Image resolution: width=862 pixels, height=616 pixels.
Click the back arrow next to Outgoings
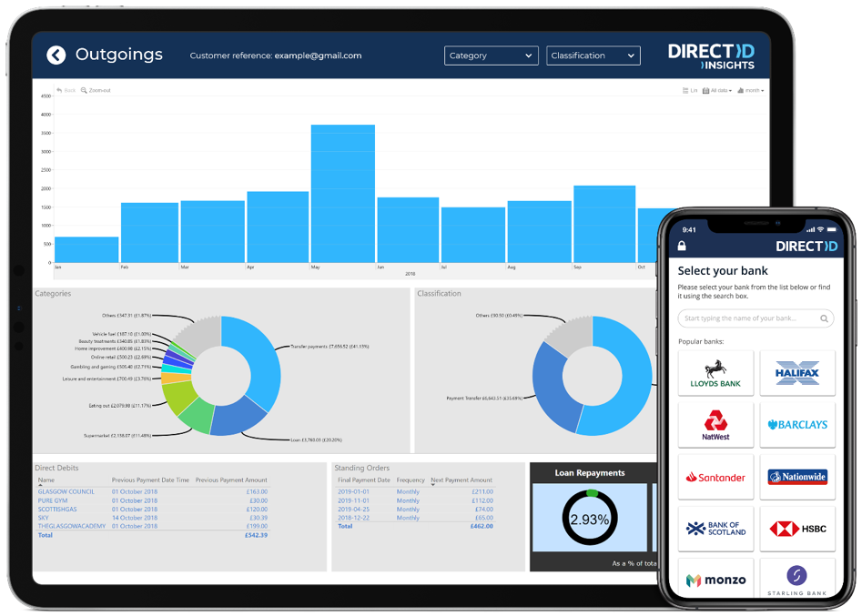[x=56, y=55]
